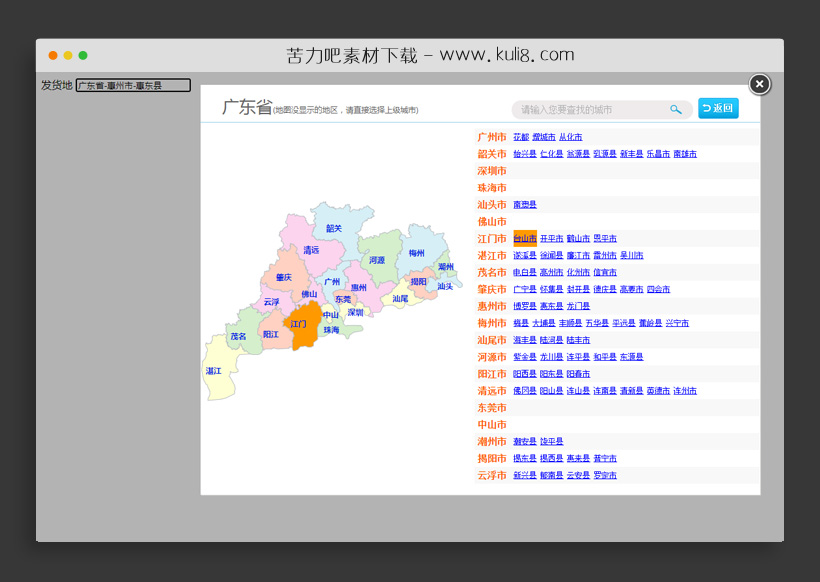820x582 pixels.
Task: Click 韶关 area on the map
Action: pos(334,229)
